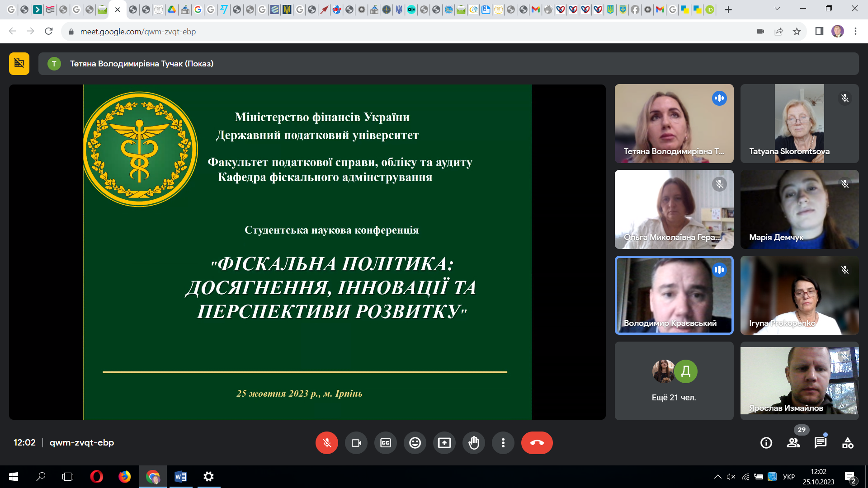Click camera permission icon in address bar

coord(760,32)
